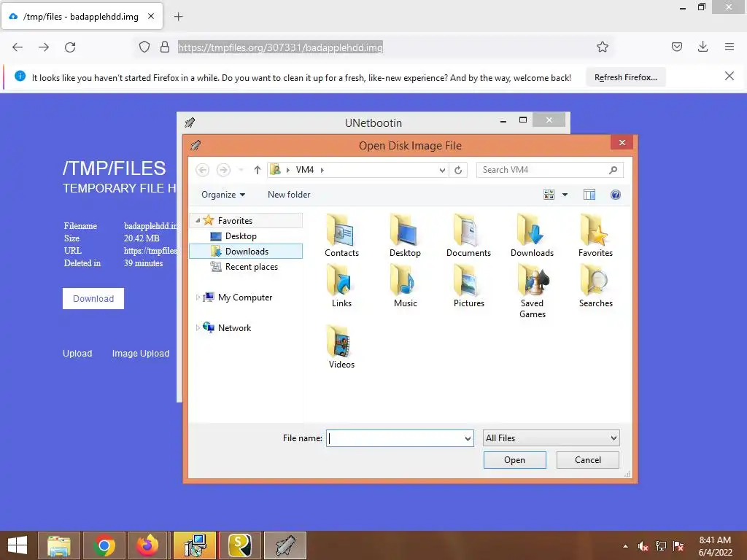Save page to Pocket
Screen dimensions: 747x560
coord(676,47)
